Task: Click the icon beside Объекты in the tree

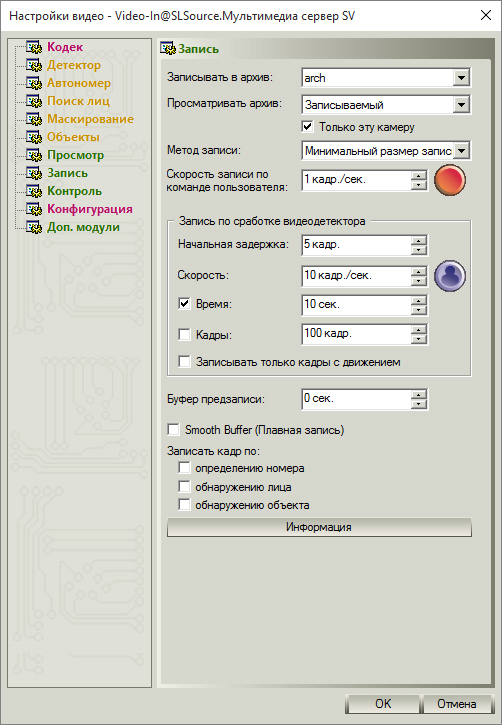Action: [34, 137]
